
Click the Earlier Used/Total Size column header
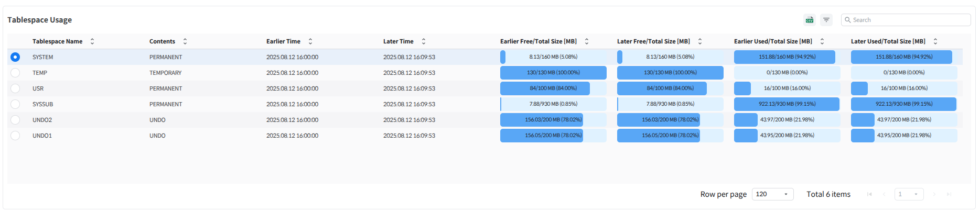click(x=772, y=41)
